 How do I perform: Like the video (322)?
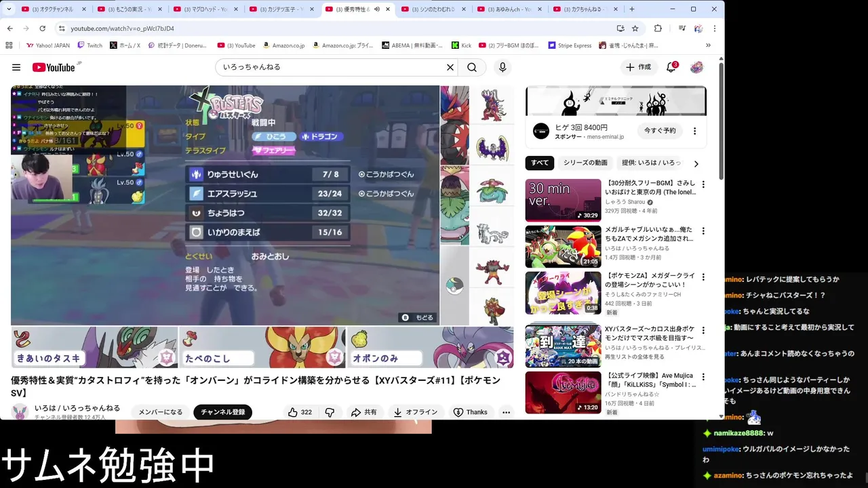(299, 412)
